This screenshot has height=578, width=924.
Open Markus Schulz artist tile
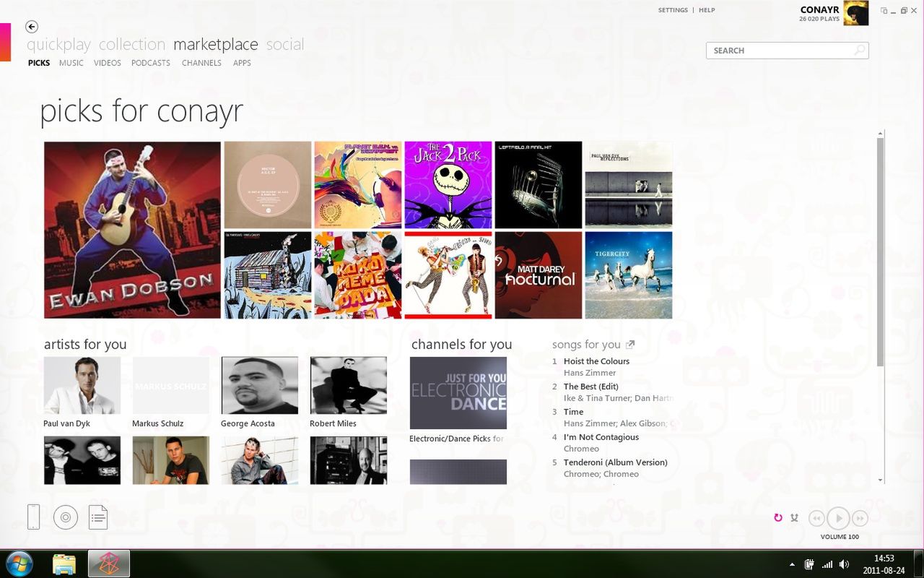(x=171, y=385)
